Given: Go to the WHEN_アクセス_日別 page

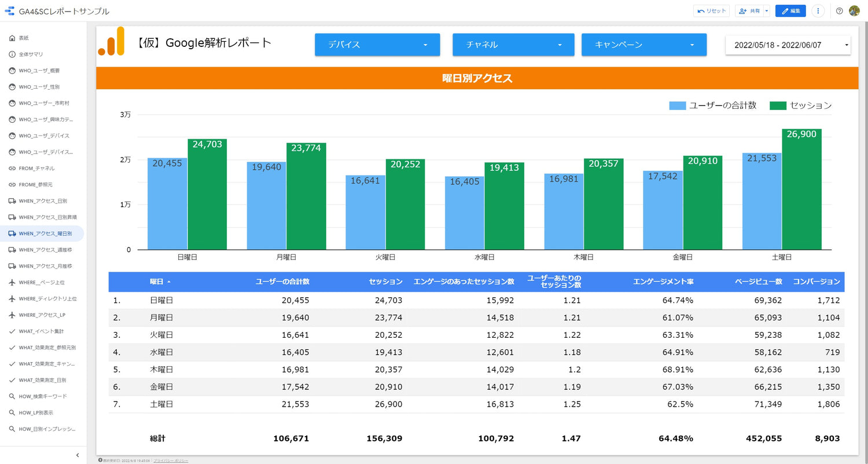Looking at the screenshot, I should coord(43,201).
